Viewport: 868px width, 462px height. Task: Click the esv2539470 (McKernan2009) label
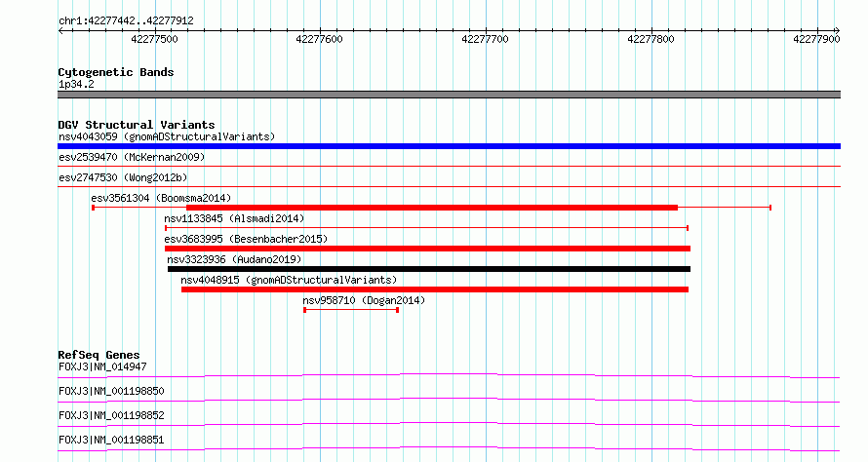click(132, 157)
